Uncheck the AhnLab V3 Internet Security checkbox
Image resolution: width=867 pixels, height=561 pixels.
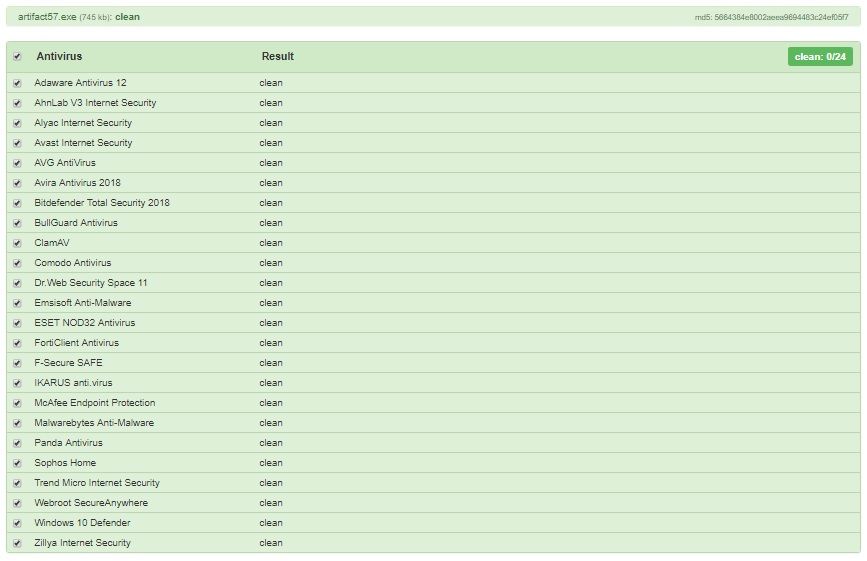[17, 103]
